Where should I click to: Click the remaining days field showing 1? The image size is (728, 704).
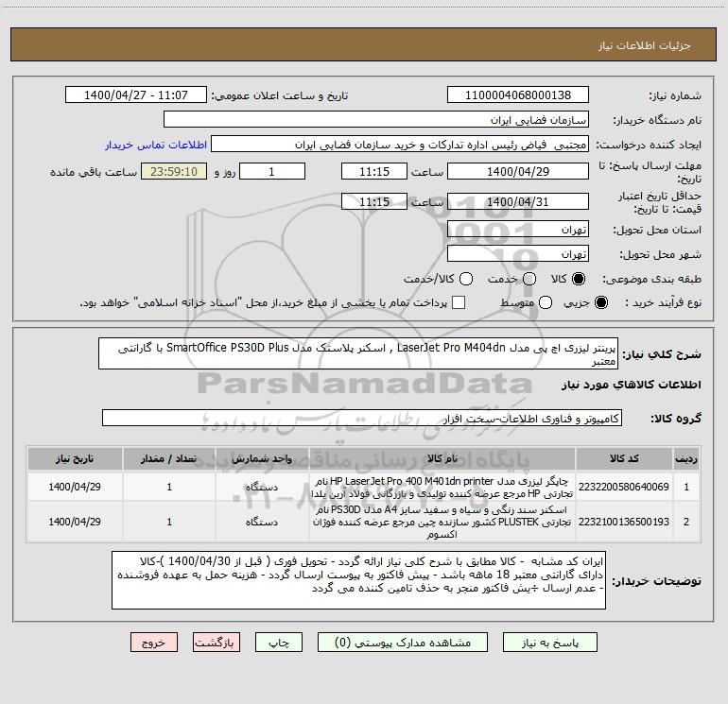[272, 171]
